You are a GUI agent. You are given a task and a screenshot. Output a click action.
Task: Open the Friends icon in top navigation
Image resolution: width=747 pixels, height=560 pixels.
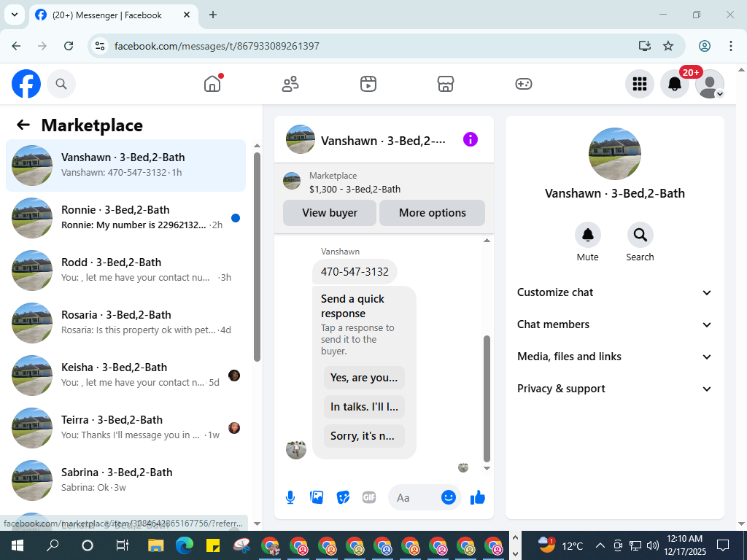(x=290, y=84)
